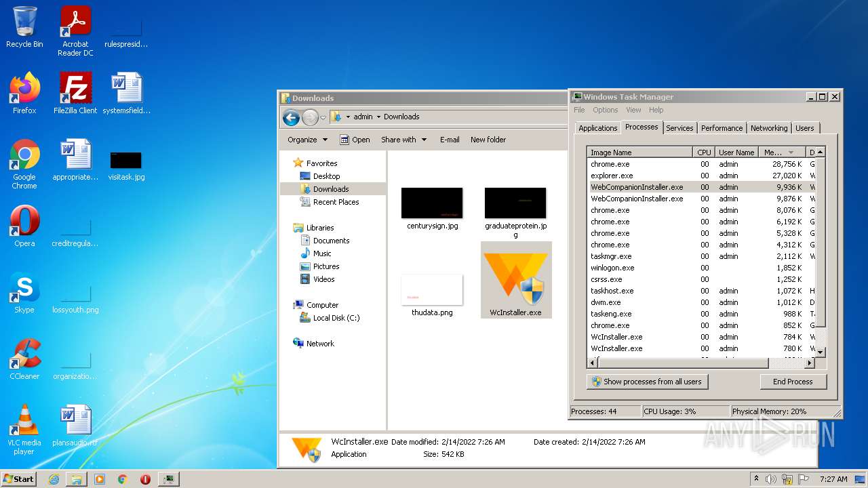The image size is (868, 488).
Task: Open CCleaner desktop shortcut
Action: [24, 359]
